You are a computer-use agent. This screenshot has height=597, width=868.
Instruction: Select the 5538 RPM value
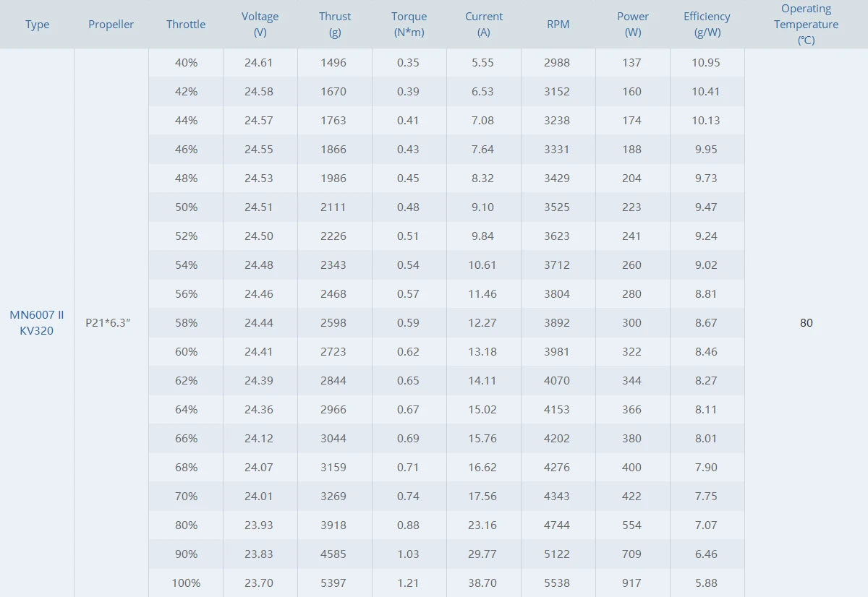(556, 583)
